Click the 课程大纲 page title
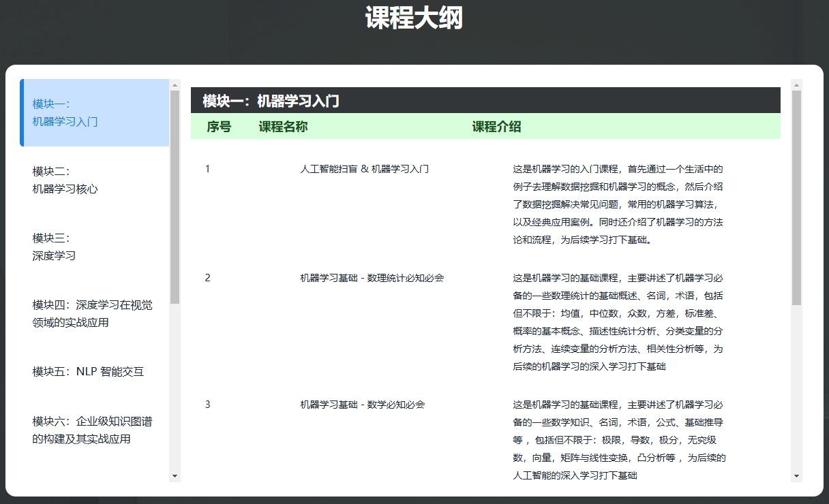The image size is (829, 504). click(414, 18)
